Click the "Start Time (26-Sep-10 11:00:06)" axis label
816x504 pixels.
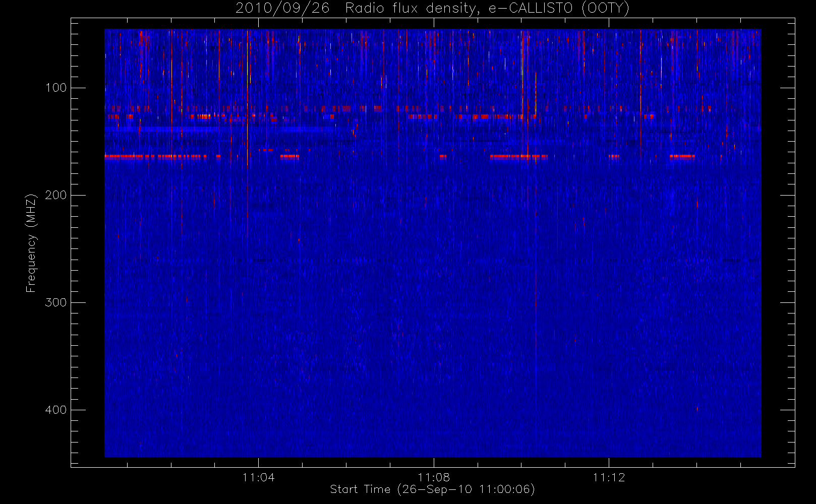432,489
